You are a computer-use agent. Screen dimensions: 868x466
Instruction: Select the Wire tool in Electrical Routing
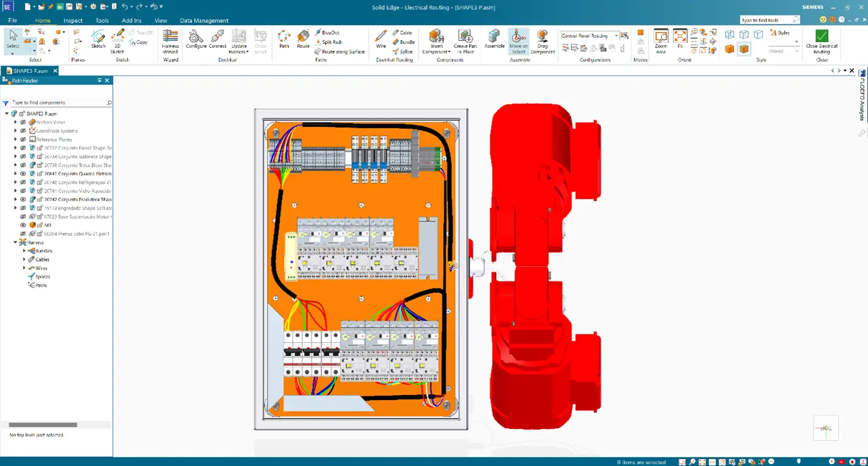[x=380, y=38]
